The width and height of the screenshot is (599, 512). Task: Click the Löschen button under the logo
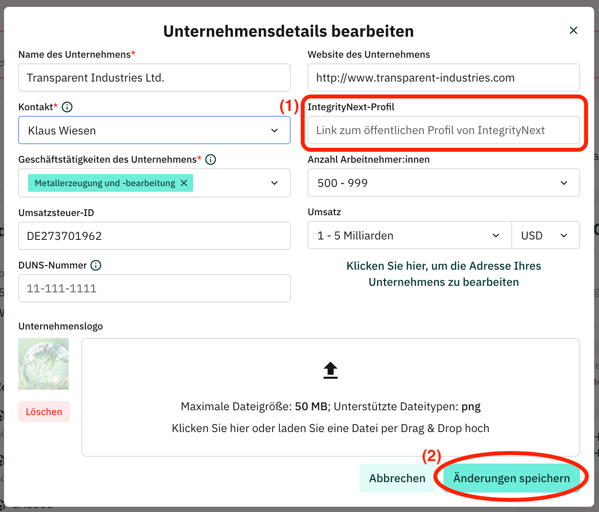44,412
